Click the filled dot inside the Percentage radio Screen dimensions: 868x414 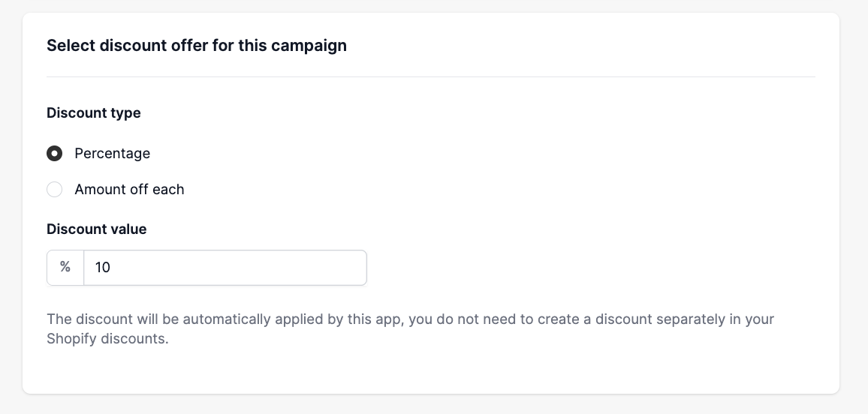pos(54,154)
